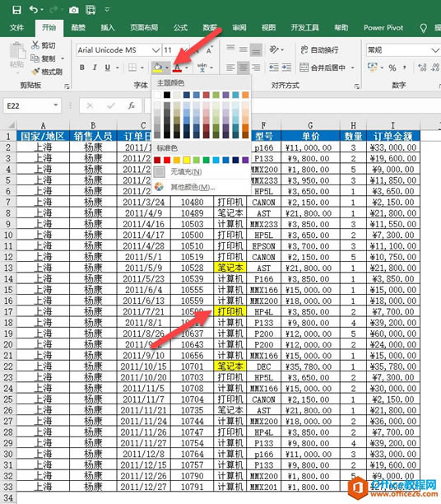Toggle left text alignment
Viewport: 441px width, 504px height.
[230, 68]
